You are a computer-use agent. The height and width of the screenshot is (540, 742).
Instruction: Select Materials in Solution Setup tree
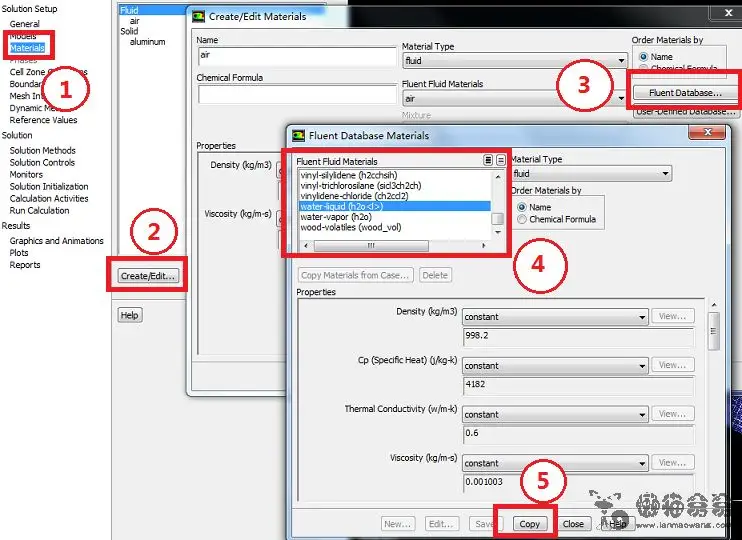(27, 48)
